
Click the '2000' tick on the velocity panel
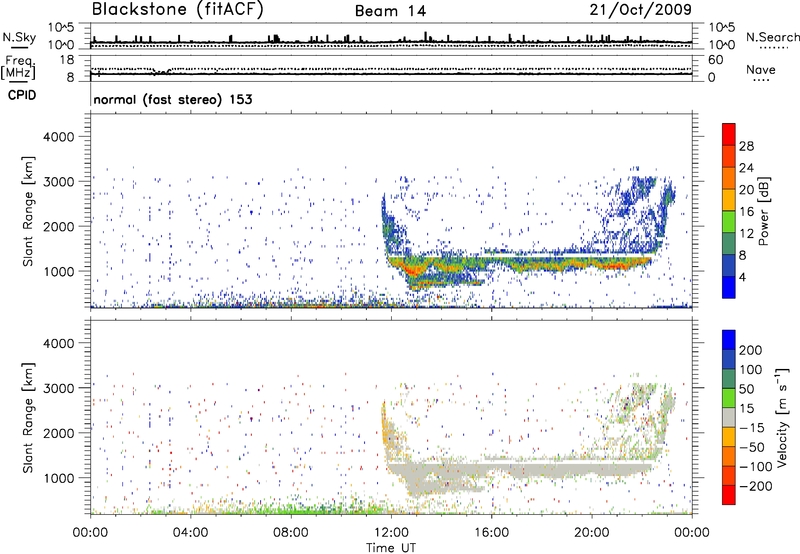pyautogui.click(x=59, y=433)
